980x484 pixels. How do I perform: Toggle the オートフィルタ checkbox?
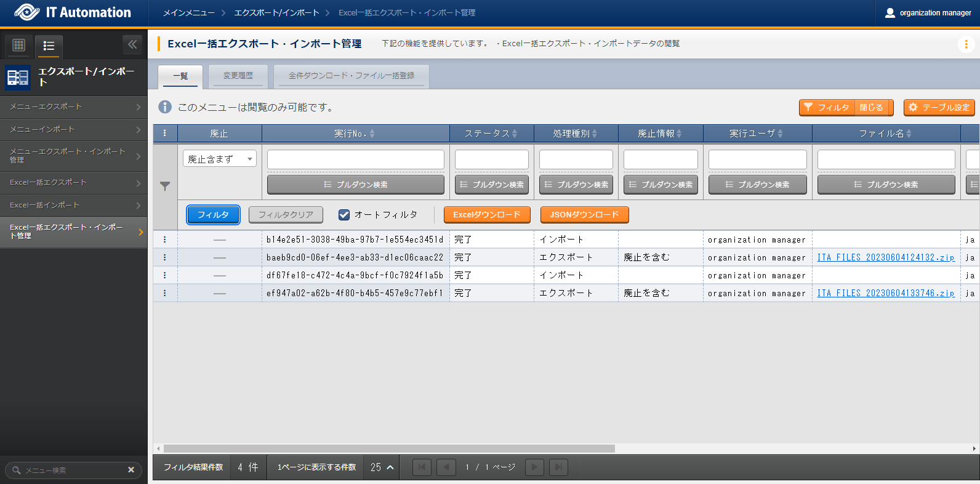pos(344,215)
